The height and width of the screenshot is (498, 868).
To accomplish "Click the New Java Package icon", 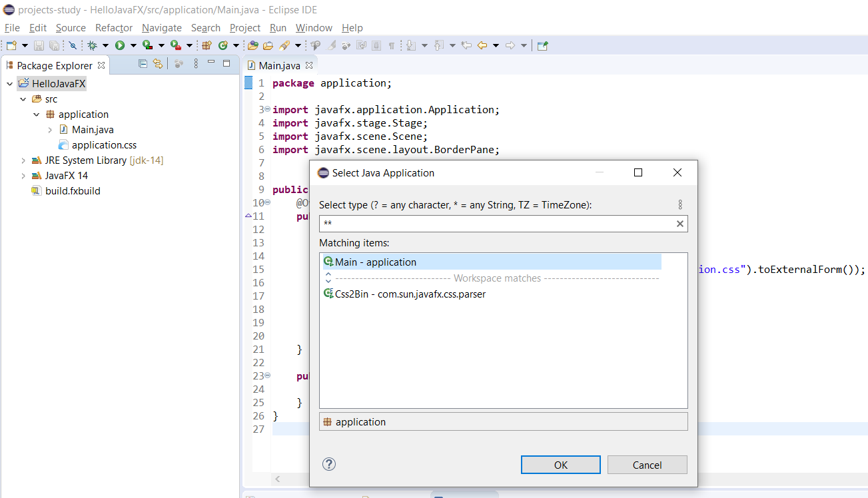I will pos(207,45).
